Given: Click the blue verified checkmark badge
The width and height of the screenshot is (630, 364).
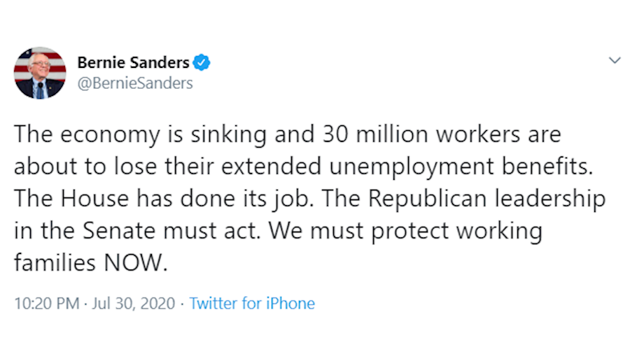Looking at the screenshot, I should tap(202, 62).
